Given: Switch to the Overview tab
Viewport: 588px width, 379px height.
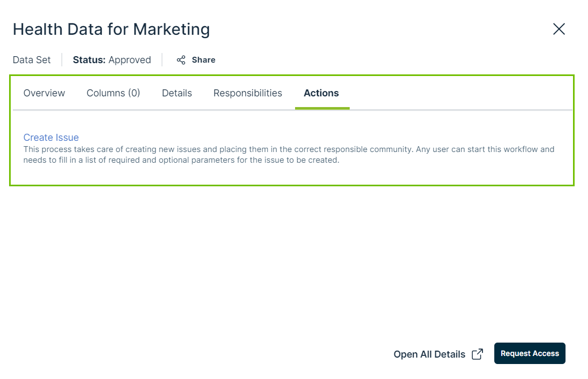Looking at the screenshot, I should click(44, 93).
